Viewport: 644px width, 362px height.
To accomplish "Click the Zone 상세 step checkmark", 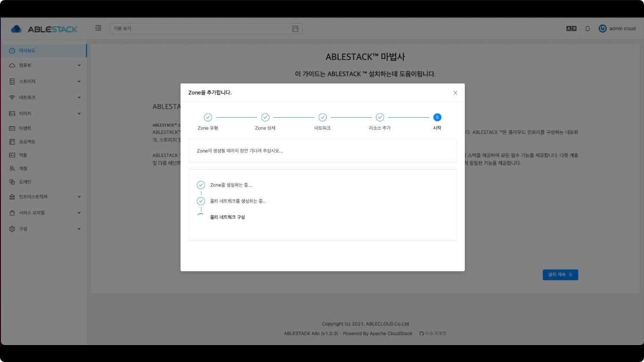I will [265, 117].
